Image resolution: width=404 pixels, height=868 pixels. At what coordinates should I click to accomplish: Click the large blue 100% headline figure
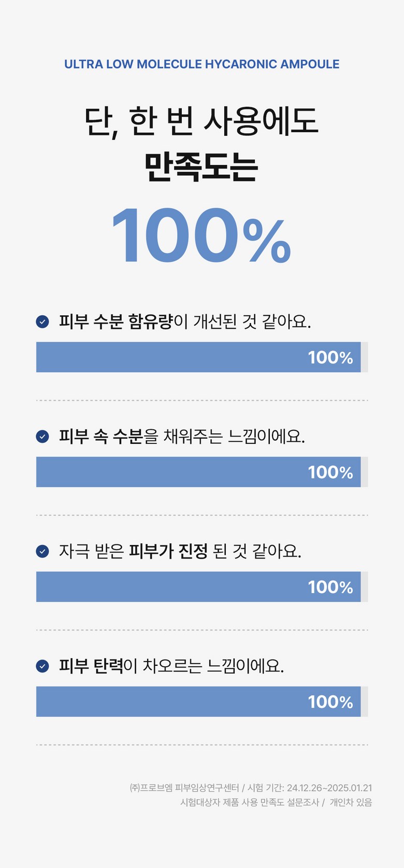[201, 236]
